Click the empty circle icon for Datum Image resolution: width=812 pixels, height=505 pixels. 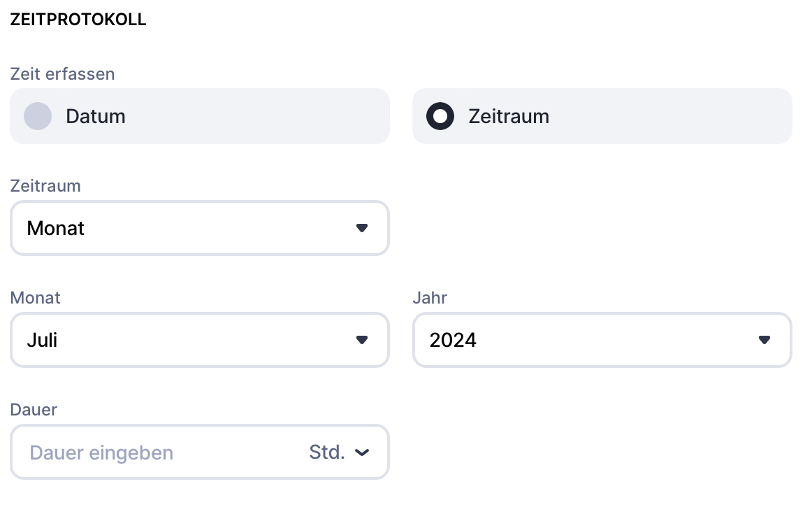(x=38, y=116)
